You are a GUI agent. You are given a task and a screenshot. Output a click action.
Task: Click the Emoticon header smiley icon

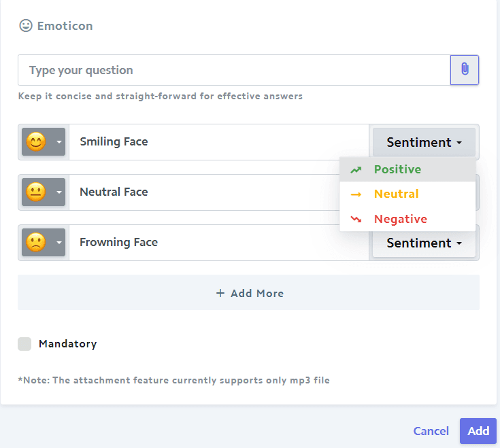26,25
